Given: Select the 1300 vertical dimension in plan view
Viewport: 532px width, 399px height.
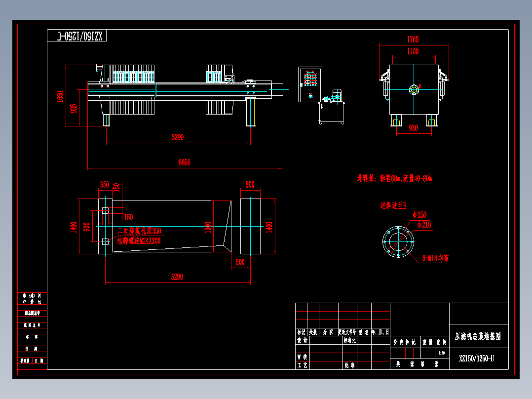Looking at the screenshot, I should [x=208, y=227].
